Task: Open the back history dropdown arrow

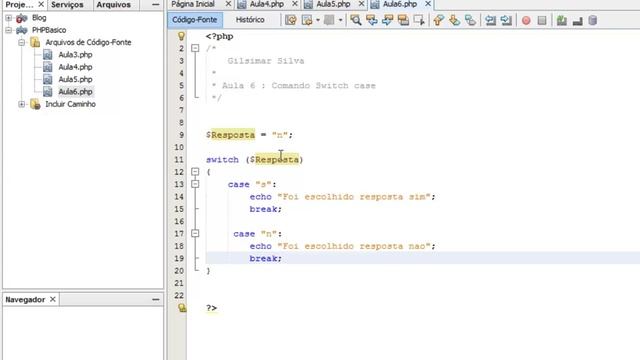Action: [x=318, y=20]
